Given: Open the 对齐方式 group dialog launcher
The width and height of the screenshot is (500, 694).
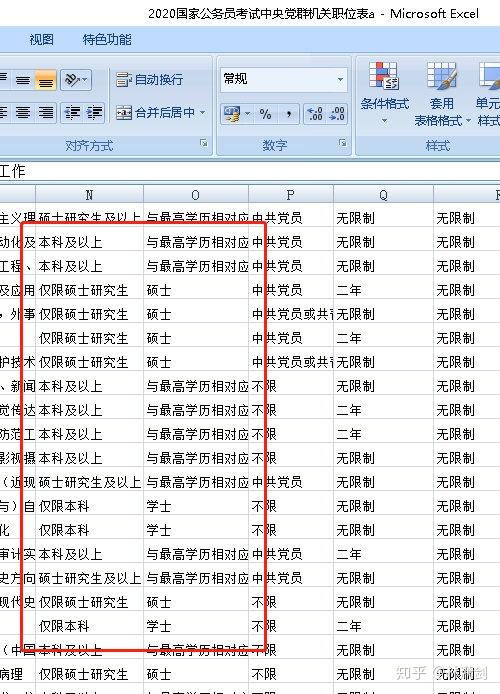Looking at the screenshot, I should [204, 143].
